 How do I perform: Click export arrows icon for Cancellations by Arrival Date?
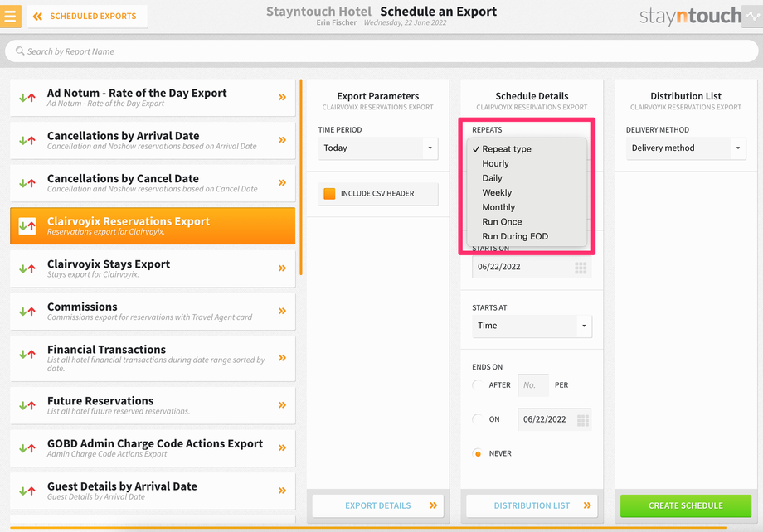[27, 141]
